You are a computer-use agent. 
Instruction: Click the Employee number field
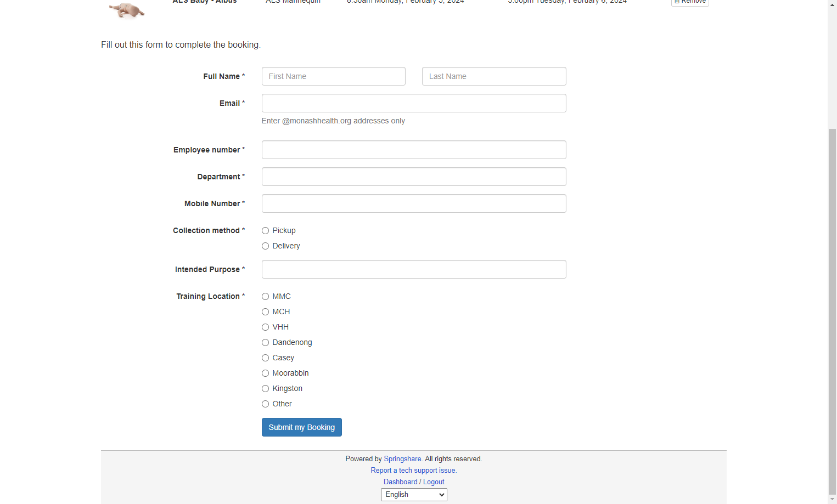click(414, 150)
